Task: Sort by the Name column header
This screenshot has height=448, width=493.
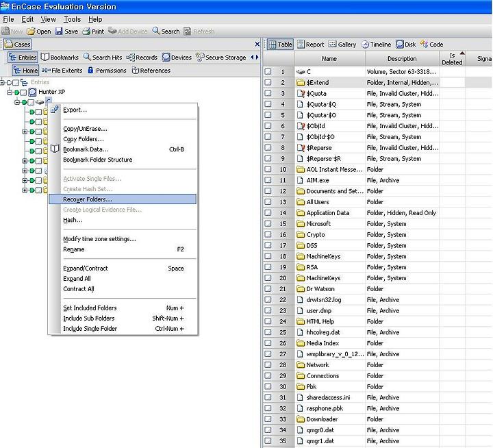Action: (x=329, y=59)
